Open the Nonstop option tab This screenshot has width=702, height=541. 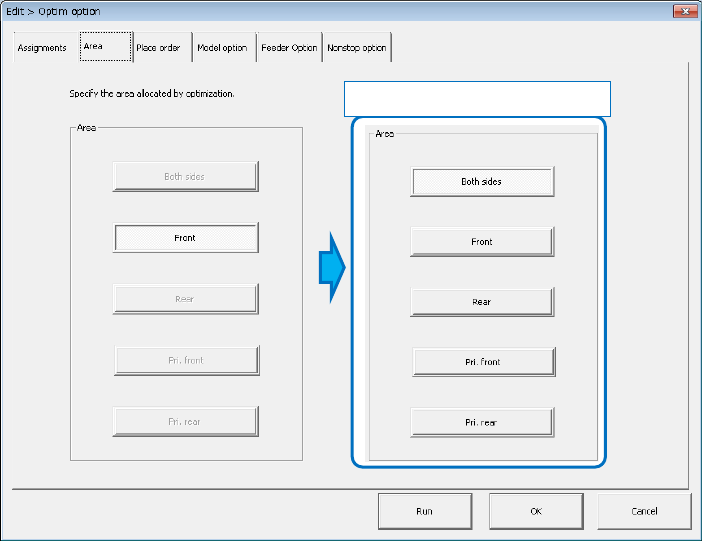tap(357, 47)
